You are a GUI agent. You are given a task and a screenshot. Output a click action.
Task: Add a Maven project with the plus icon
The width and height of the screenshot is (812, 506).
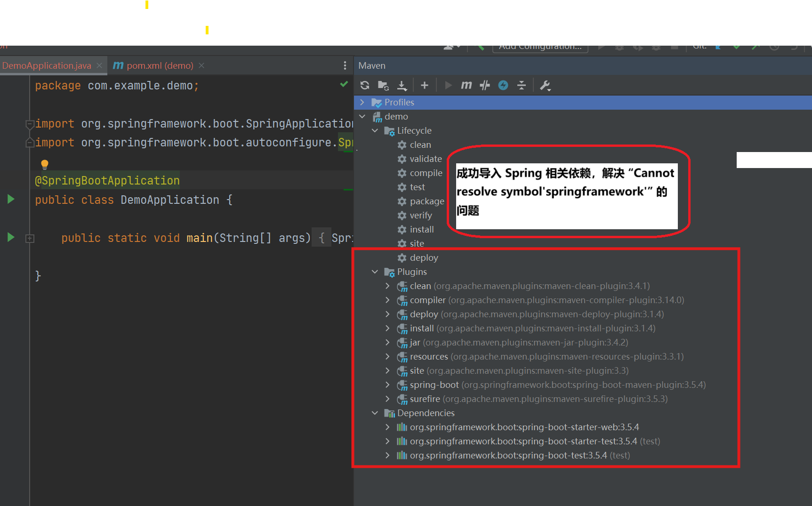point(425,85)
